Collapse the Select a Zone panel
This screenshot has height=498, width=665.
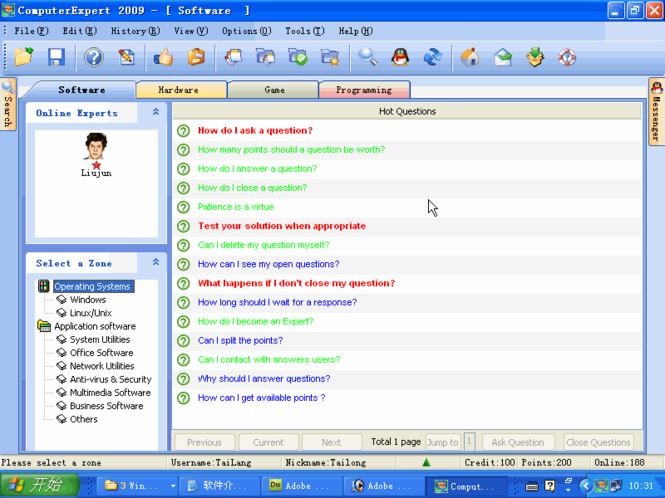[x=156, y=263]
